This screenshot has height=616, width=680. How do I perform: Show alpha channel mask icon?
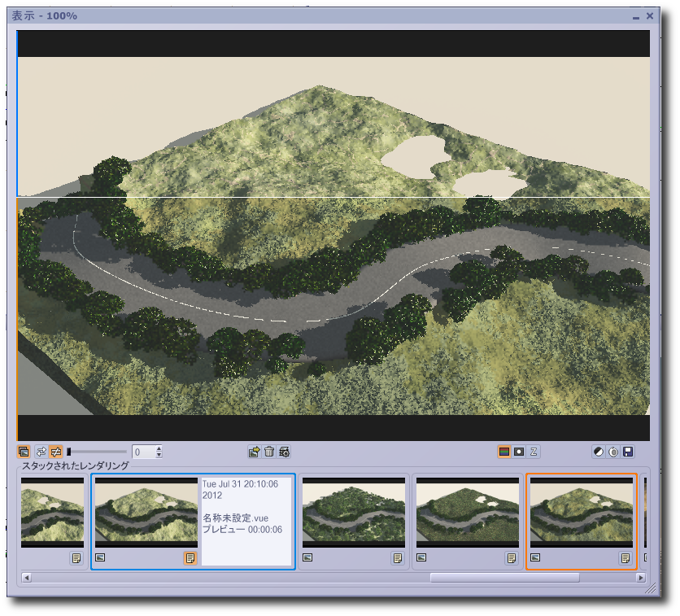(x=519, y=452)
